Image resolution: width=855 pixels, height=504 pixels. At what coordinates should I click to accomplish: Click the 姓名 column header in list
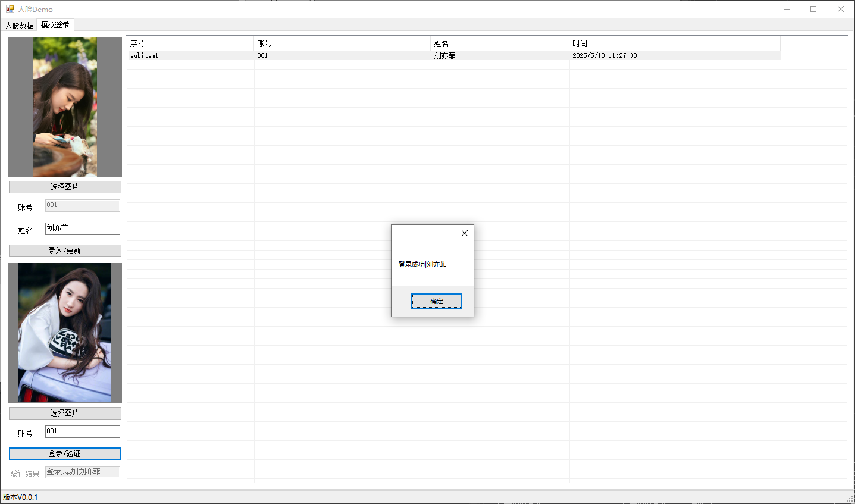500,43
